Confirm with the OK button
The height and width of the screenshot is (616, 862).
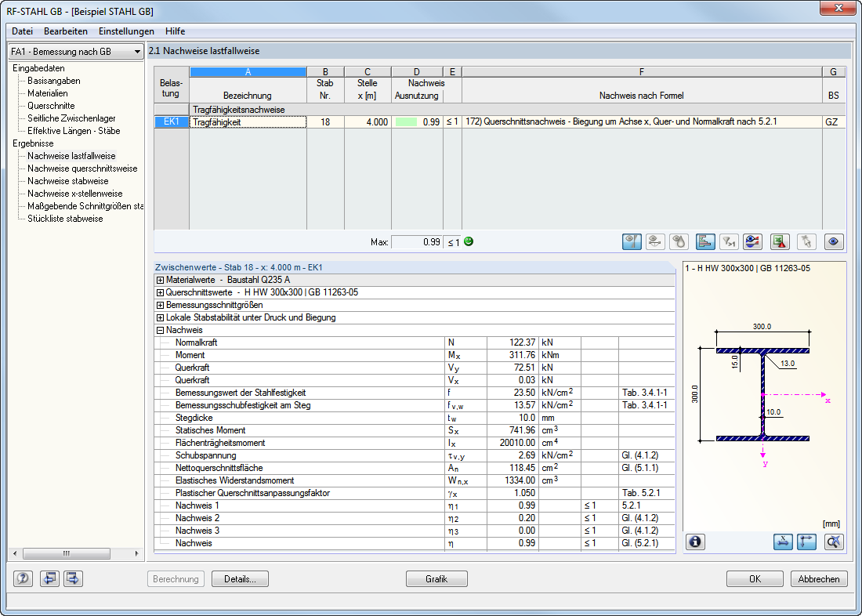[x=755, y=579]
